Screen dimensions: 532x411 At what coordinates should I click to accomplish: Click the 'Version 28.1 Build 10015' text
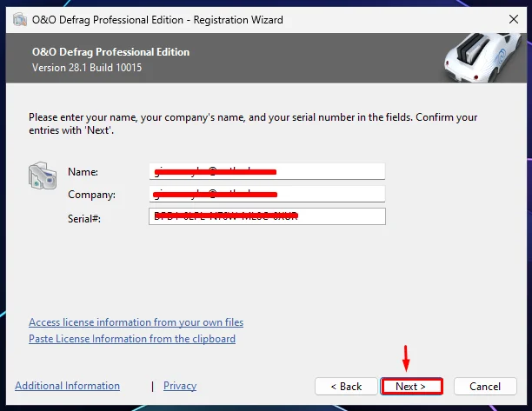click(x=87, y=68)
